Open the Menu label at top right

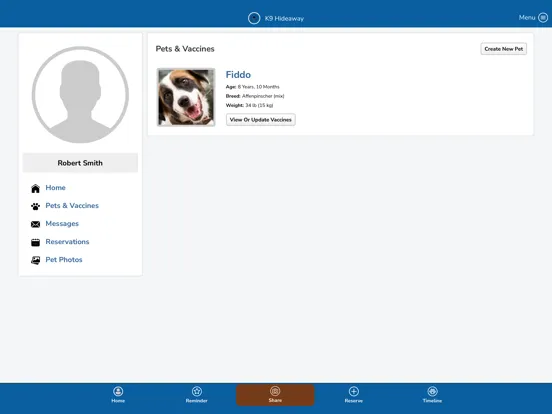coord(527,18)
